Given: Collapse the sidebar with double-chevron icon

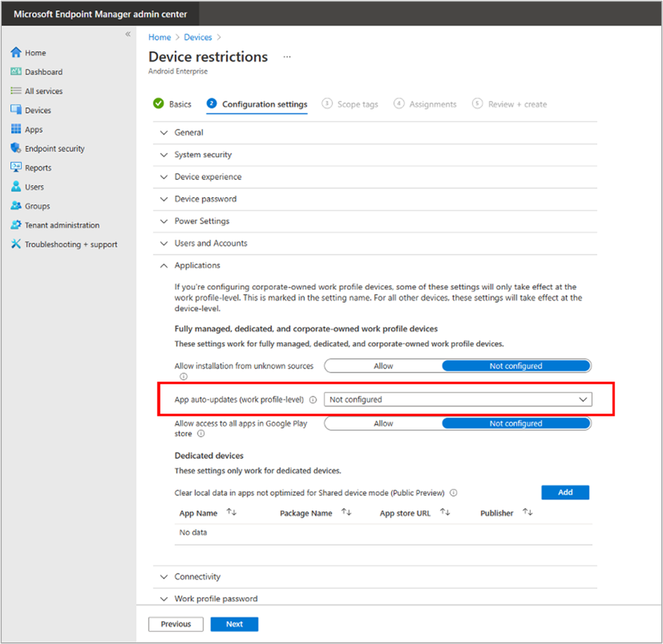Looking at the screenshot, I should tap(127, 34).
